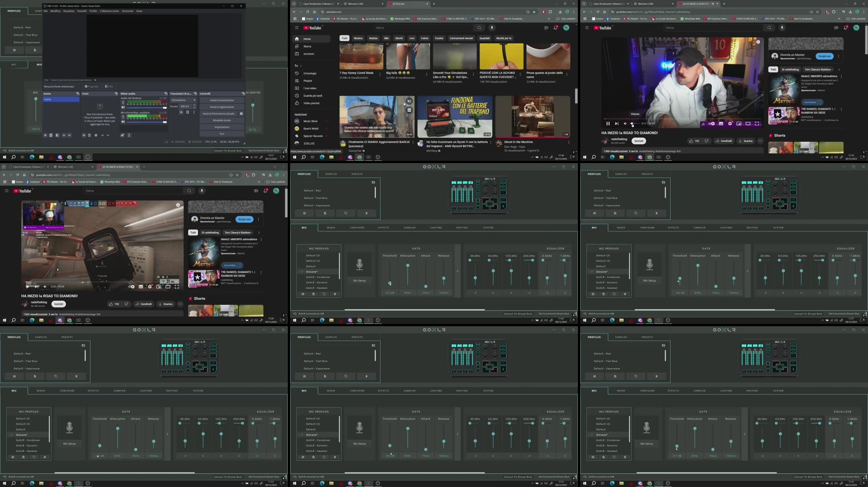The image size is (868, 487).
Task: Open source properties gear in OBS Fonti dock
Action: (96, 135)
